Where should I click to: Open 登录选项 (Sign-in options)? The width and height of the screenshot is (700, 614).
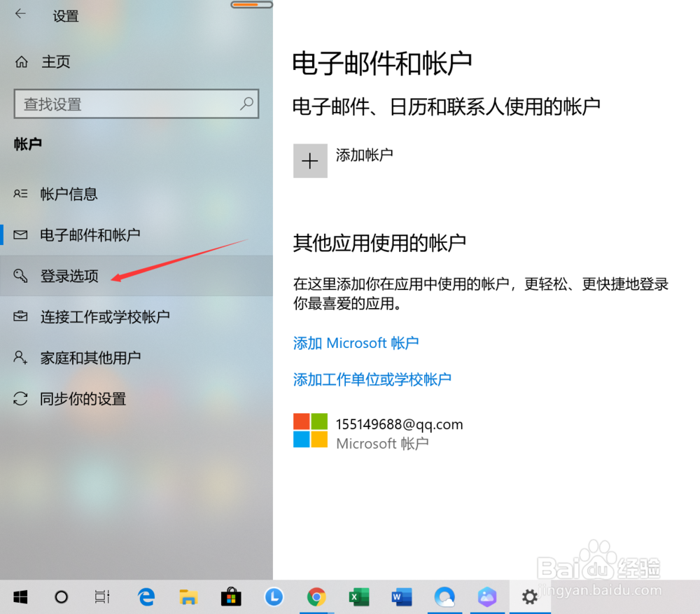tap(70, 275)
